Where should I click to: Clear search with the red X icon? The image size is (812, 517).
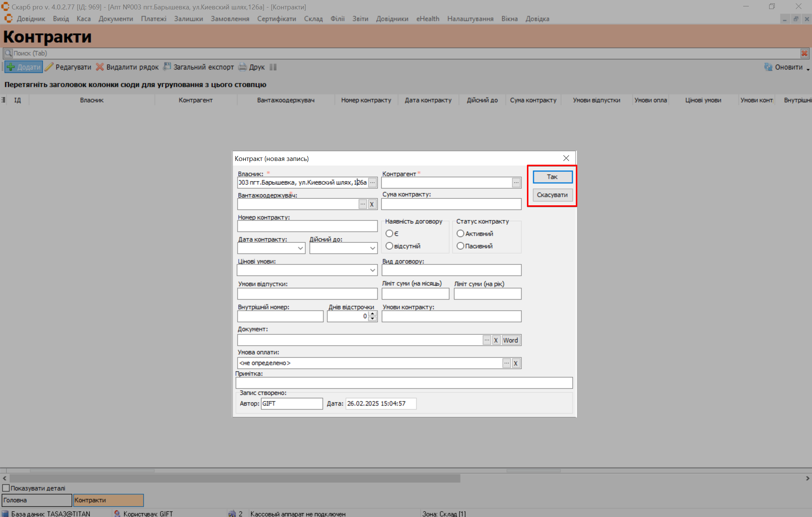coord(804,53)
